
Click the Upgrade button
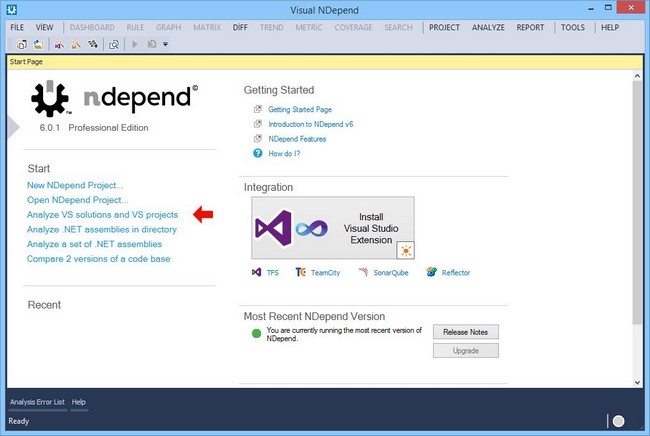466,351
